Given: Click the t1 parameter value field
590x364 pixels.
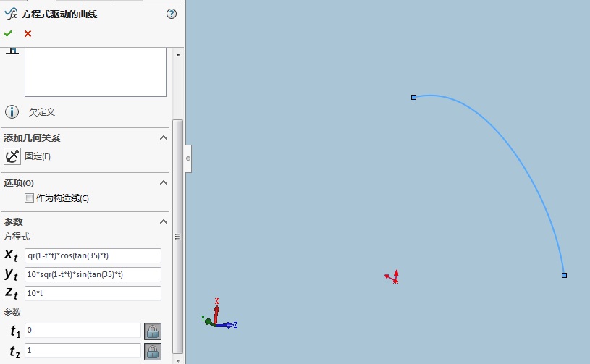Looking at the screenshot, I should (x=83, y=330).
